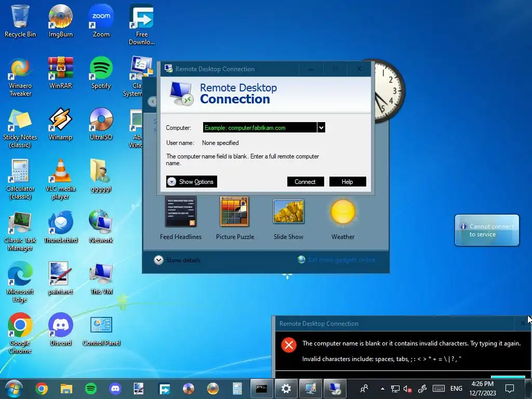Open File Explorer from the taskbar
532x399 pixels.
[x=66, y=389]
